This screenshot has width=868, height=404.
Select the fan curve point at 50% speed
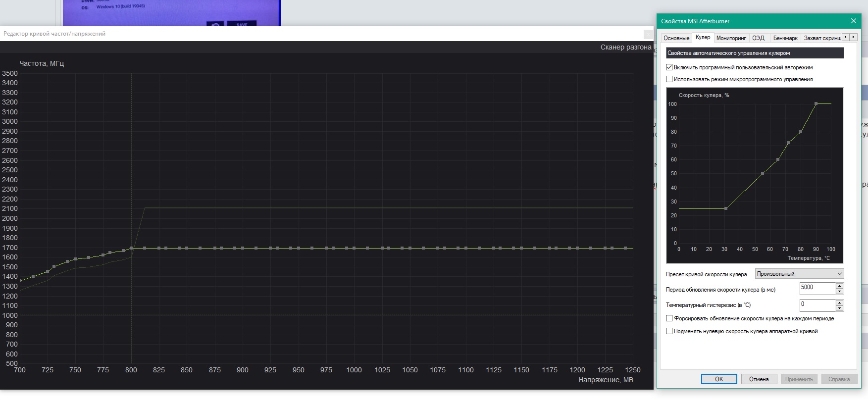tap(763, 173)
